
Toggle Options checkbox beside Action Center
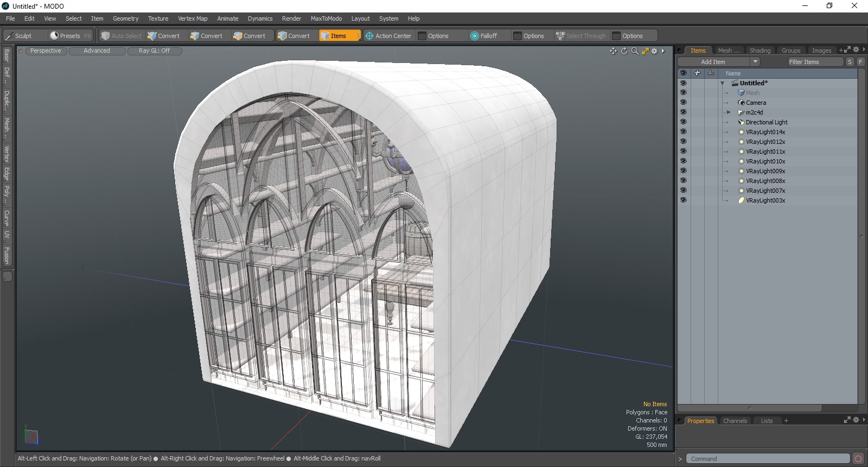tap(422, 36)
